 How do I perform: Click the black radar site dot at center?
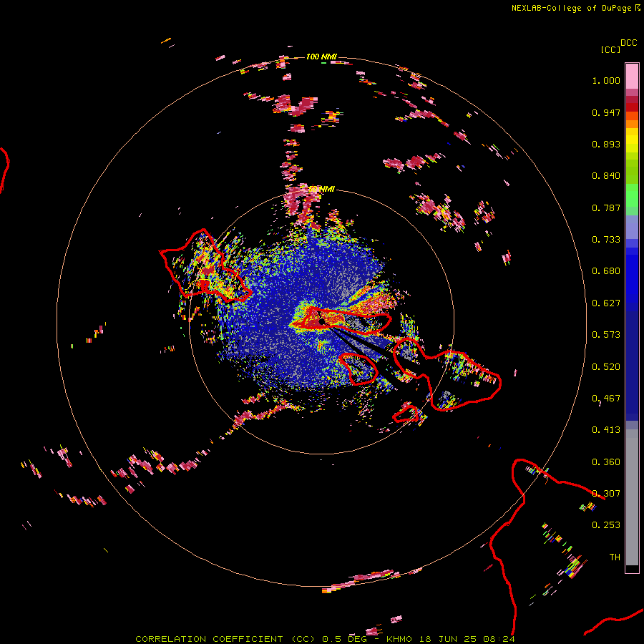(322, 321)
